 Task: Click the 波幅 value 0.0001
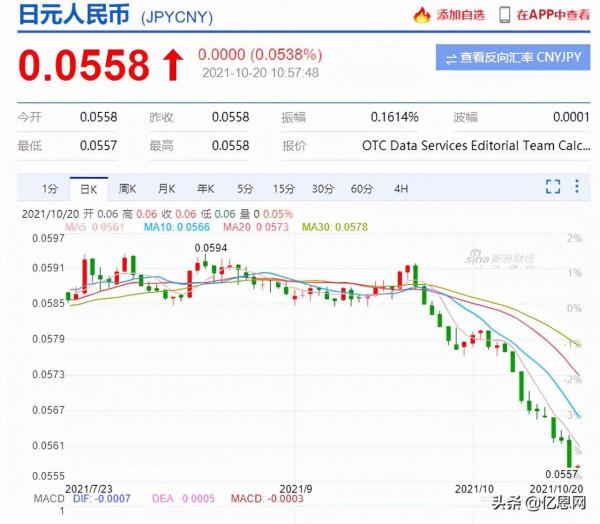(571, 117)
